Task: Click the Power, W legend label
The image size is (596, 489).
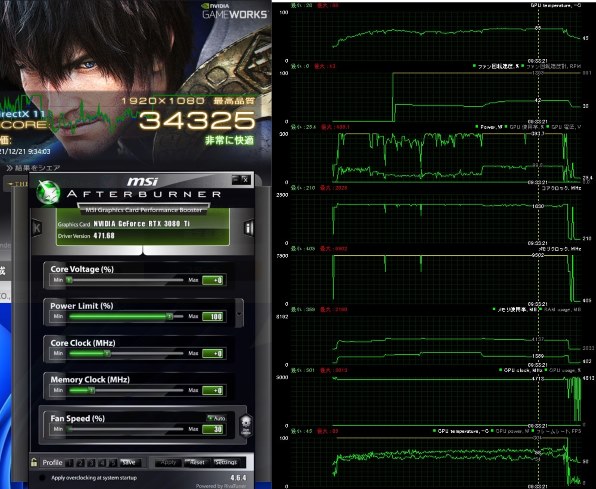Action: point(491,127)
